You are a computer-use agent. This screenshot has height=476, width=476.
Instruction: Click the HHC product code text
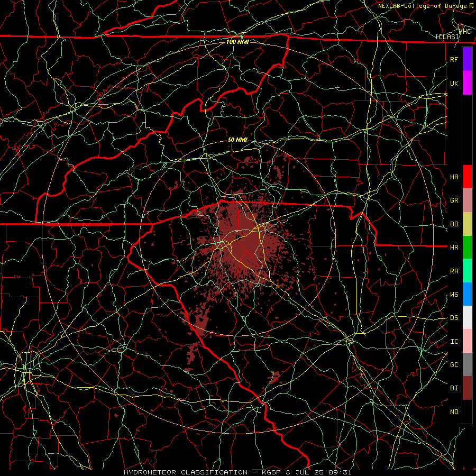point(465,32)
